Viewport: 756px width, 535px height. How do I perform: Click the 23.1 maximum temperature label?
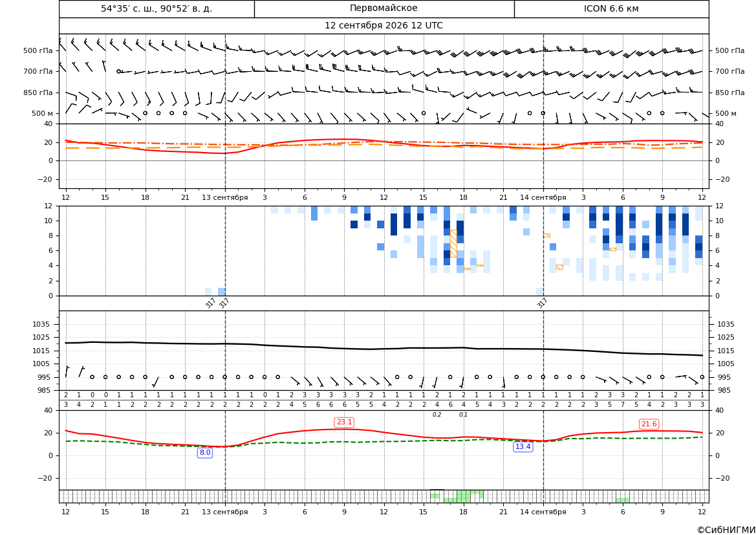click(x=344, y=422)
